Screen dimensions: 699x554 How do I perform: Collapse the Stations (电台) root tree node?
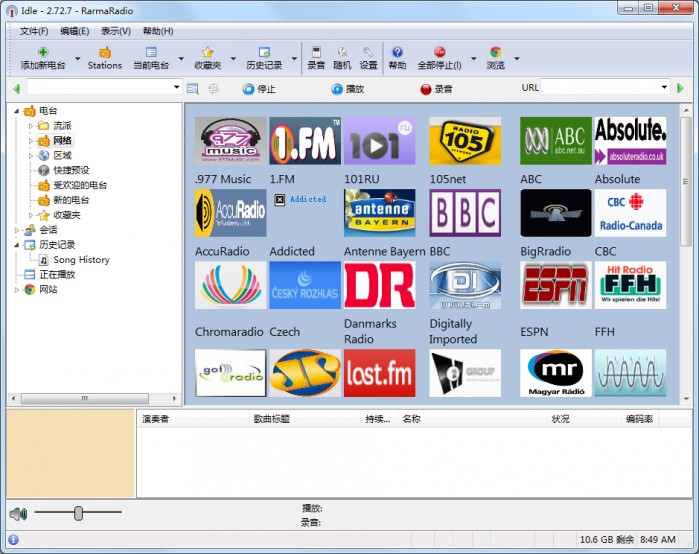[16, 111]
